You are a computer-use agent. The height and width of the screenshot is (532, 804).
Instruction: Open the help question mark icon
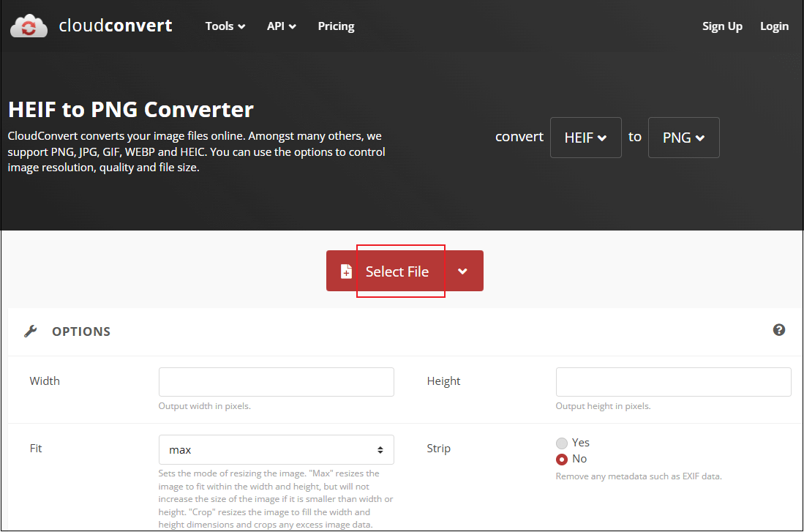point(779,330)
